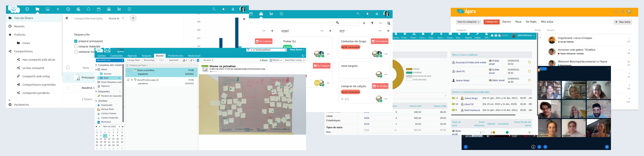Open Àgora hamburger menu icon
This screenshot has height=156, width=644.
623,11
